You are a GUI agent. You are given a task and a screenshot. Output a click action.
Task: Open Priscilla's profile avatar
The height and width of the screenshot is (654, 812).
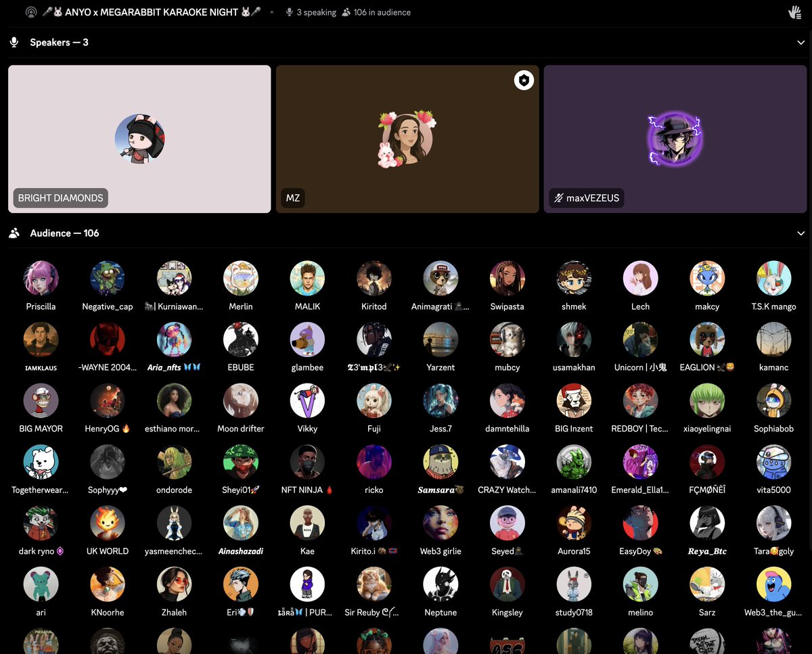point(41,278)
